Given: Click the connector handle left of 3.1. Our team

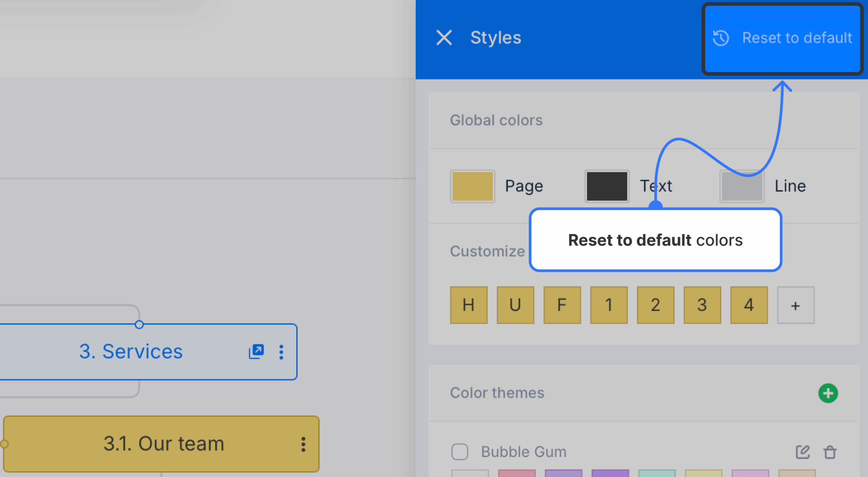Looking at the screenshot, I should [4, 444].
